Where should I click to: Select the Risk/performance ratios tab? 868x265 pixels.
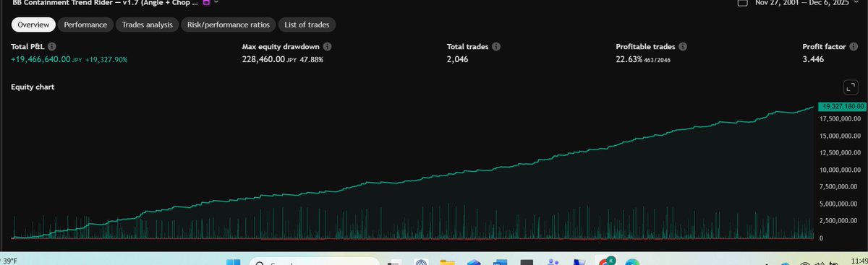(x=228, y=25)
